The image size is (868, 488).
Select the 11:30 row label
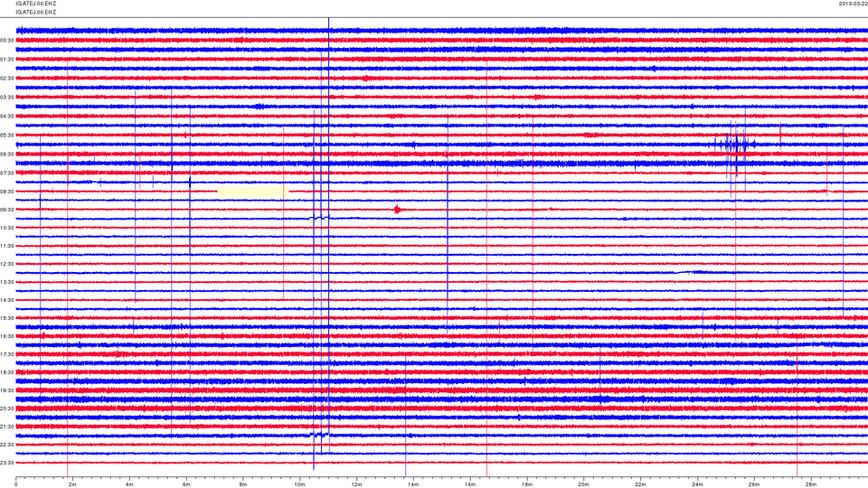[7, 246]
